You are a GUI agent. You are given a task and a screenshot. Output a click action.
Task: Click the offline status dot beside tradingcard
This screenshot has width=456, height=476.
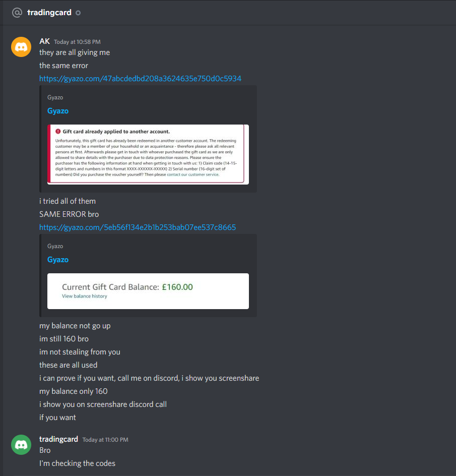(78, 13)
